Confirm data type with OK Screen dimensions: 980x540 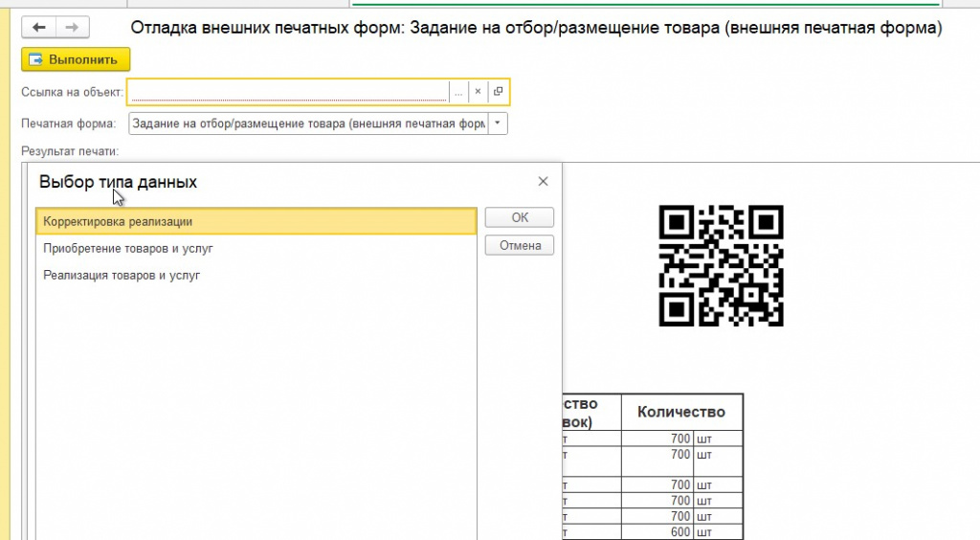(x=520, y=217)
